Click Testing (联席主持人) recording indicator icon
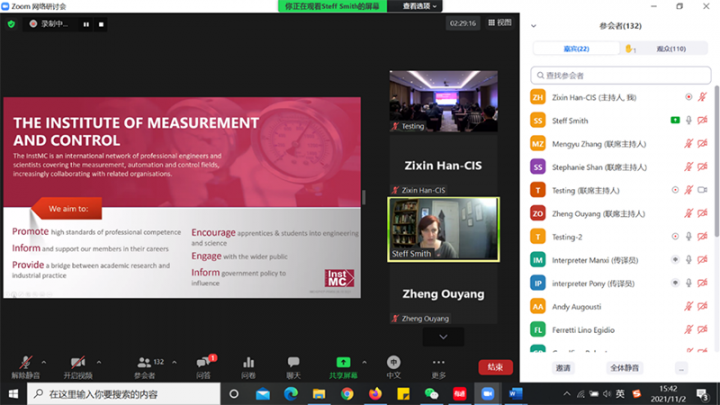Viewport: 720px width, 405px height. (675, 190)
